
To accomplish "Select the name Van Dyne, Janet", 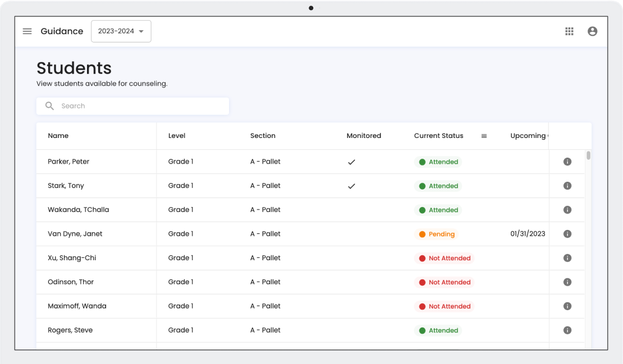I will click(x=75, y=234).
